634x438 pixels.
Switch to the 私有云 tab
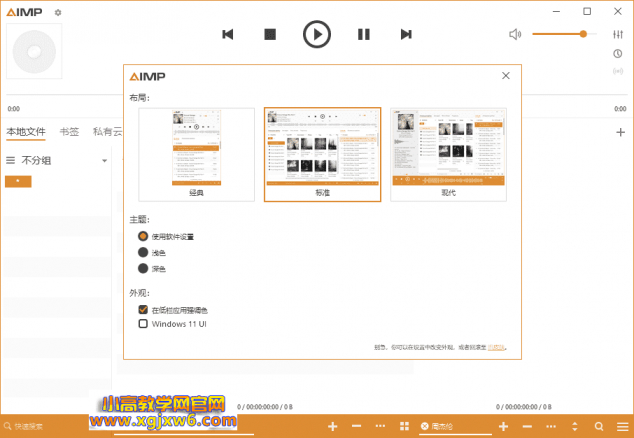coord(108,132)
